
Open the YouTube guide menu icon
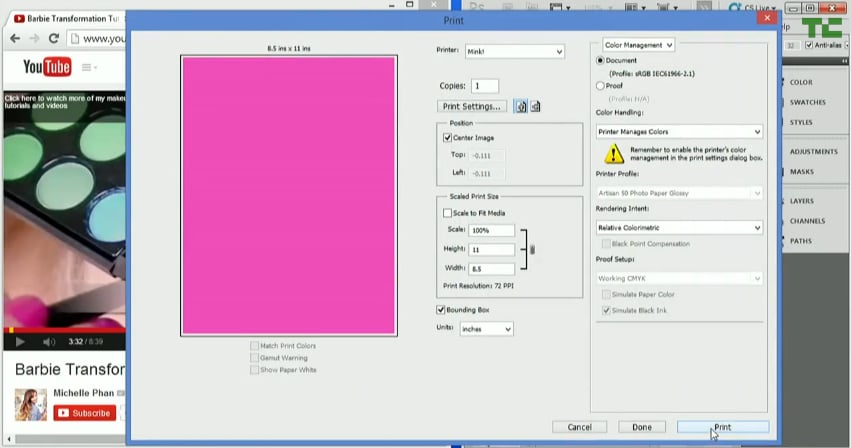coord(88,67)
